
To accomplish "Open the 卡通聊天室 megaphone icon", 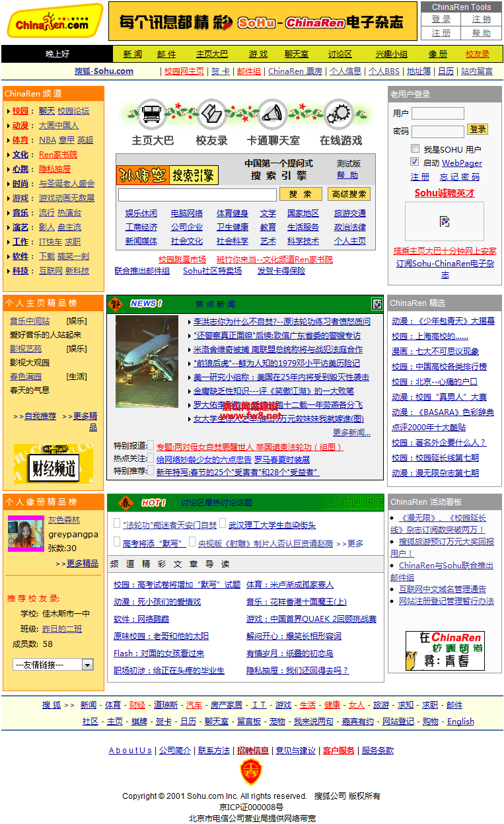I will click(x=271, y=114).
